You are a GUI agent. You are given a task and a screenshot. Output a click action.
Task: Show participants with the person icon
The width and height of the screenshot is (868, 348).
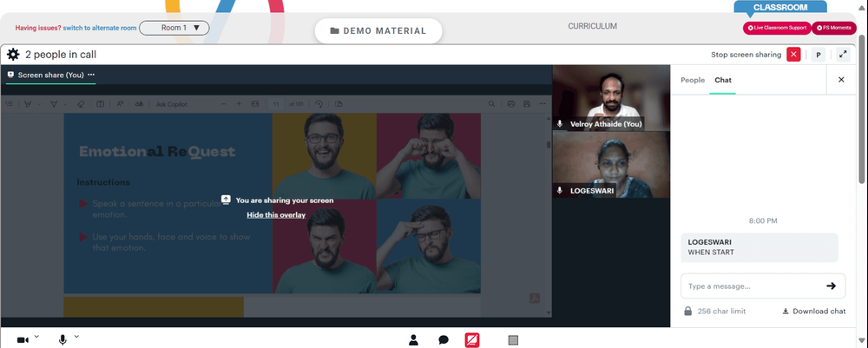tap(413, 339)
